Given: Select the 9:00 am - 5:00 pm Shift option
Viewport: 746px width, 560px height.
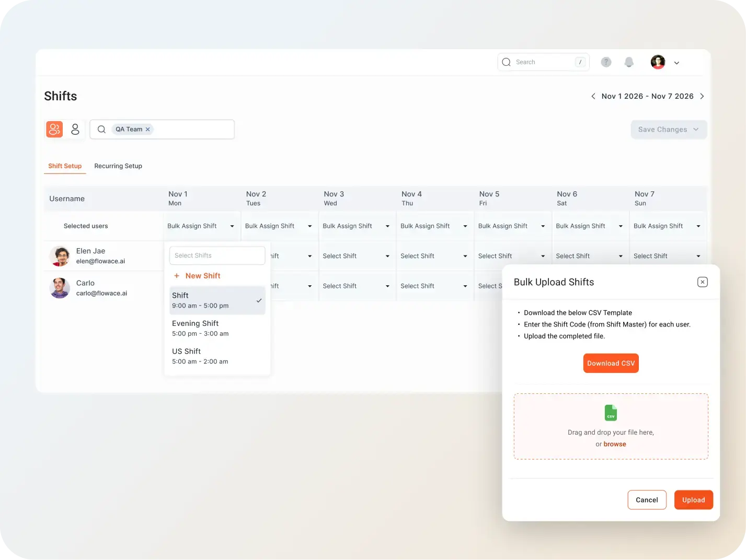Looking at the screenshot, I should tap(217, 300).
